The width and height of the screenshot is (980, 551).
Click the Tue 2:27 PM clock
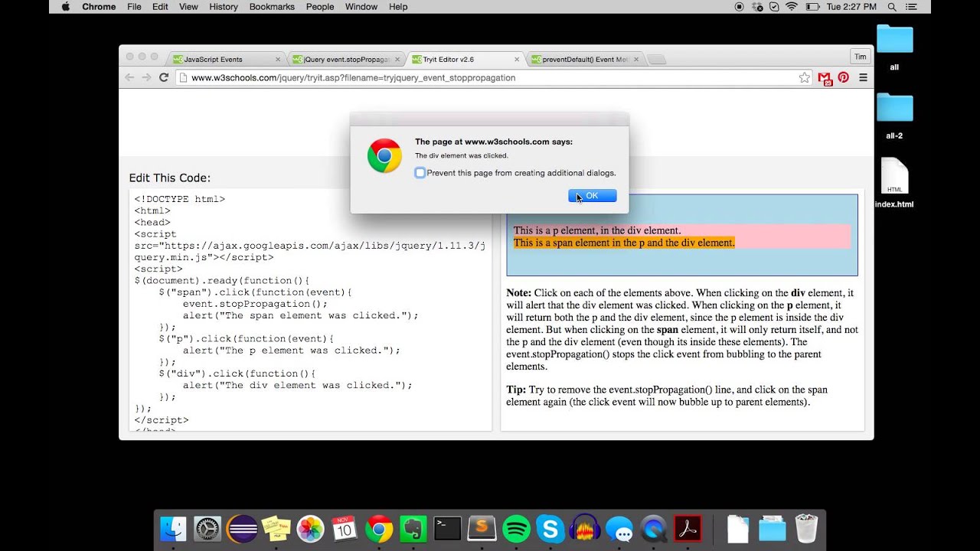(x=852, y=7)
